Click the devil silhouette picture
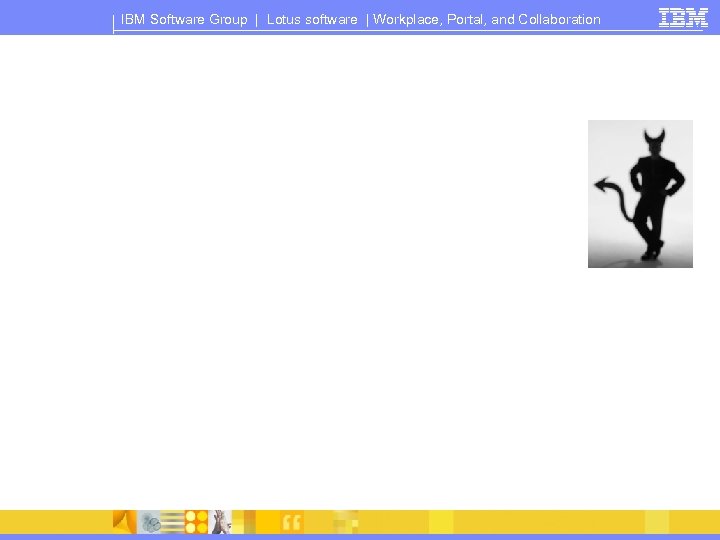This screenshot has height=540, width=720. [640, 194]
